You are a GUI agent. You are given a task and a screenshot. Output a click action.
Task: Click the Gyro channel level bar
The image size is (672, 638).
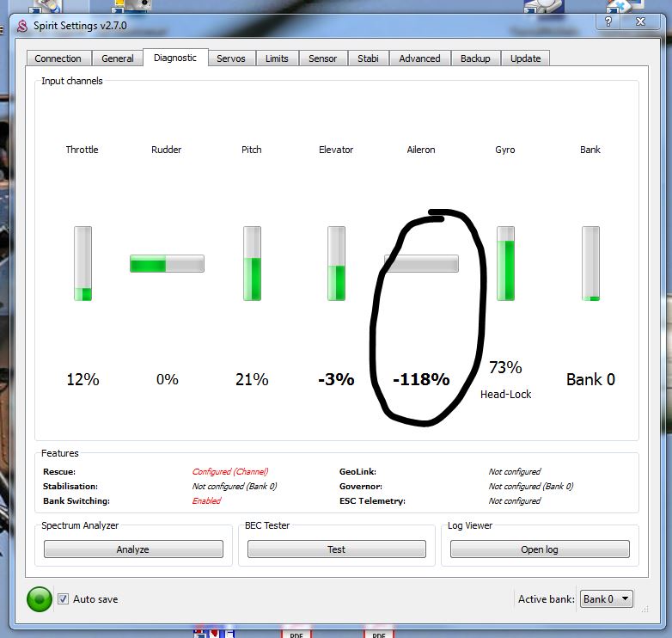pos(505,264)
